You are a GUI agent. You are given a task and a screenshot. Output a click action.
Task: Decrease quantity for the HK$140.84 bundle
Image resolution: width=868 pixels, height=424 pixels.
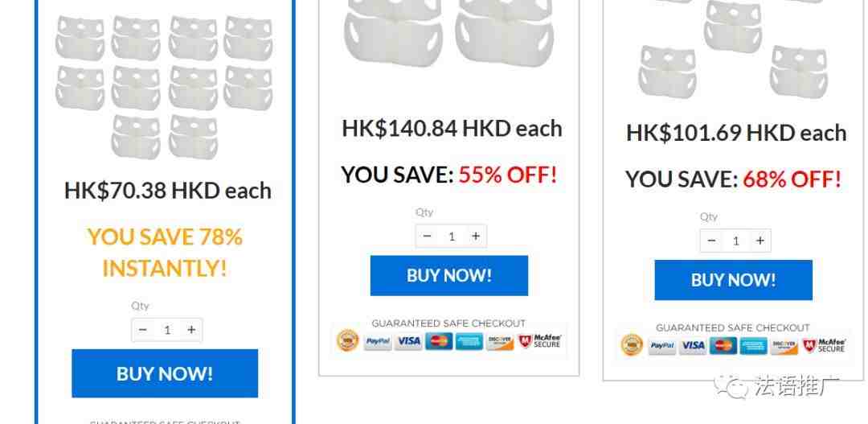pyautogui.click(x=427, y=236)
